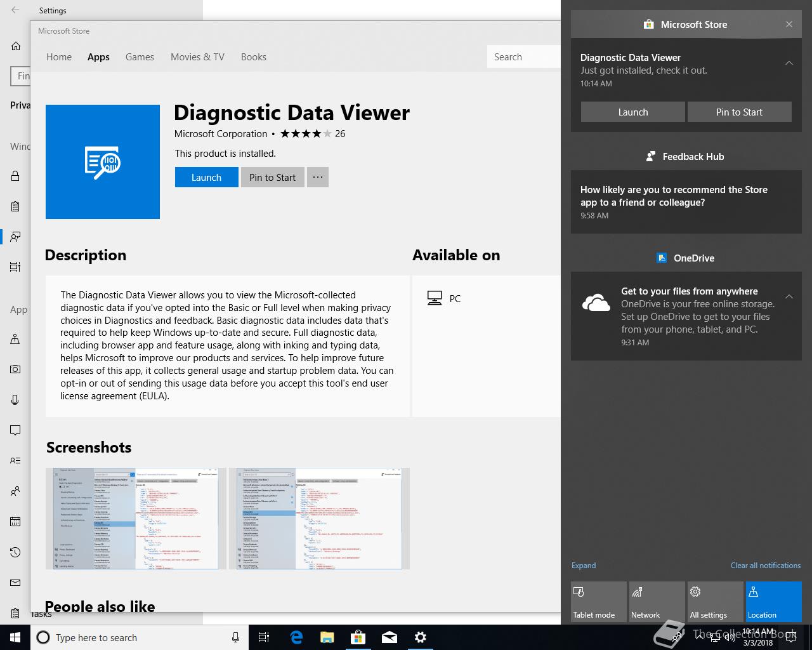
Task: Click the taskbar clock showing 3/3/2018
Action: tap(758, 637)
